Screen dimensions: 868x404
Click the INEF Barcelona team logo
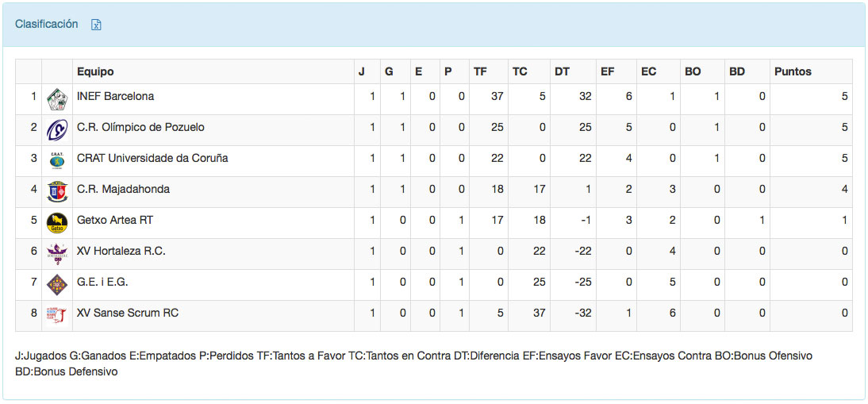(x=57, y=98)
